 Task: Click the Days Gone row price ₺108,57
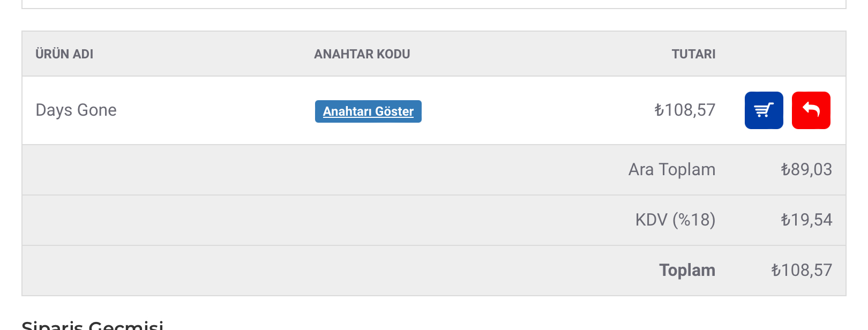[x=685, y=110]
